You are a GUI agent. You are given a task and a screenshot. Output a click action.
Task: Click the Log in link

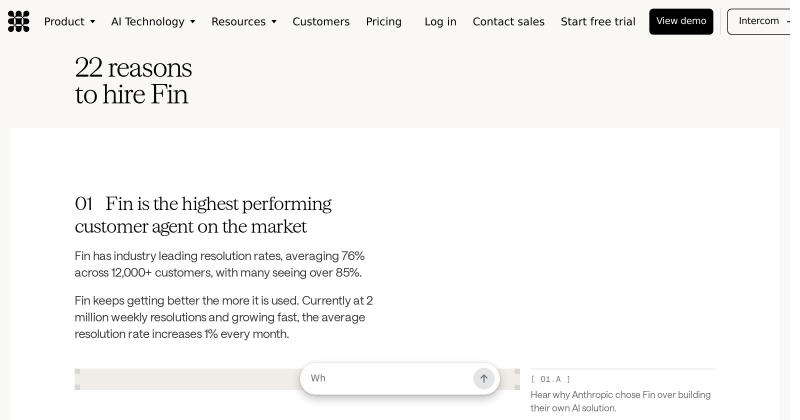tap(440, 21)
